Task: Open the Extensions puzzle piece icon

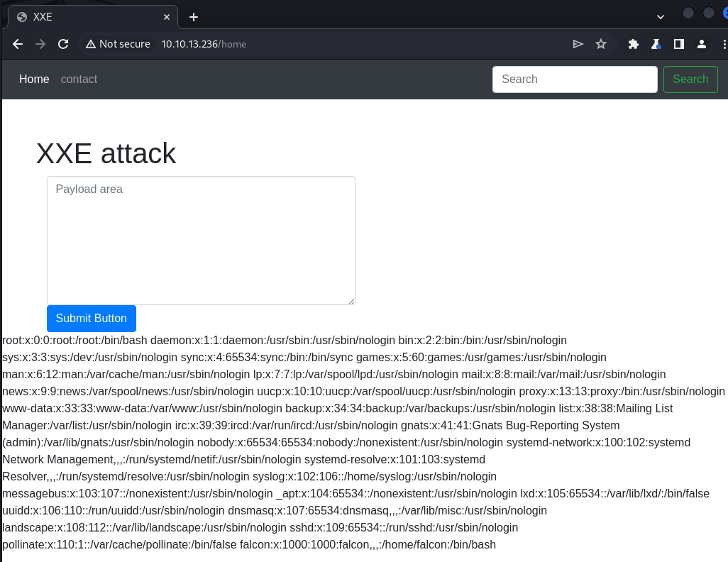Action: click(634, 43)
